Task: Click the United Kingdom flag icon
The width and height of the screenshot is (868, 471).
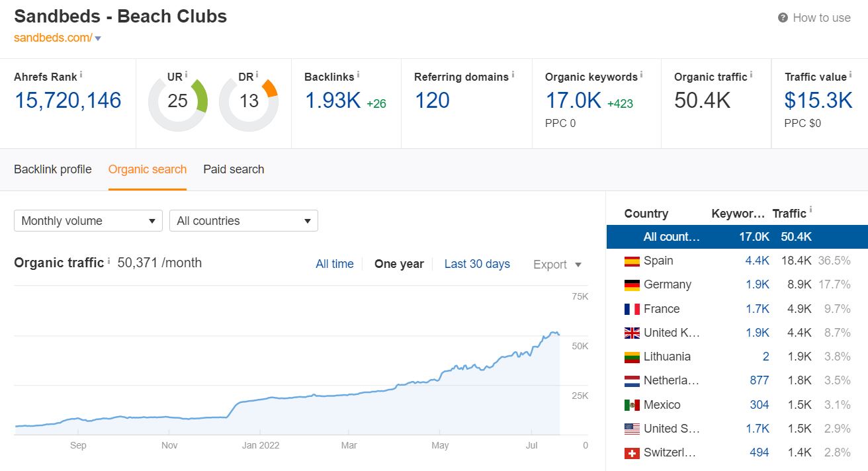Action: pos(632,333)
